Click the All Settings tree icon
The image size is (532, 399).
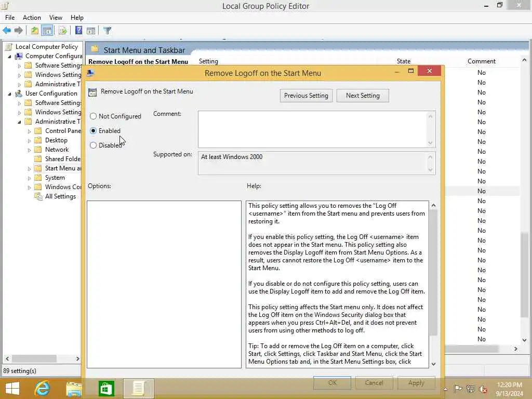click(x=38, y=196)
